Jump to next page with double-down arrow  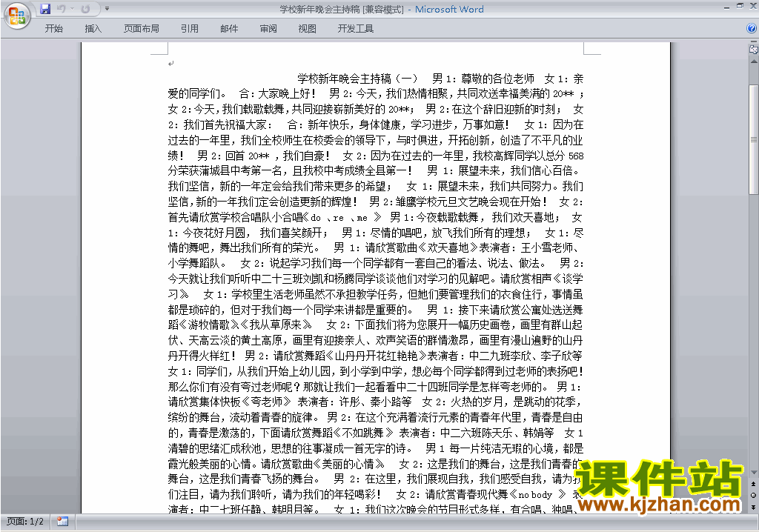pyautogui.click(x=754, y=507)
